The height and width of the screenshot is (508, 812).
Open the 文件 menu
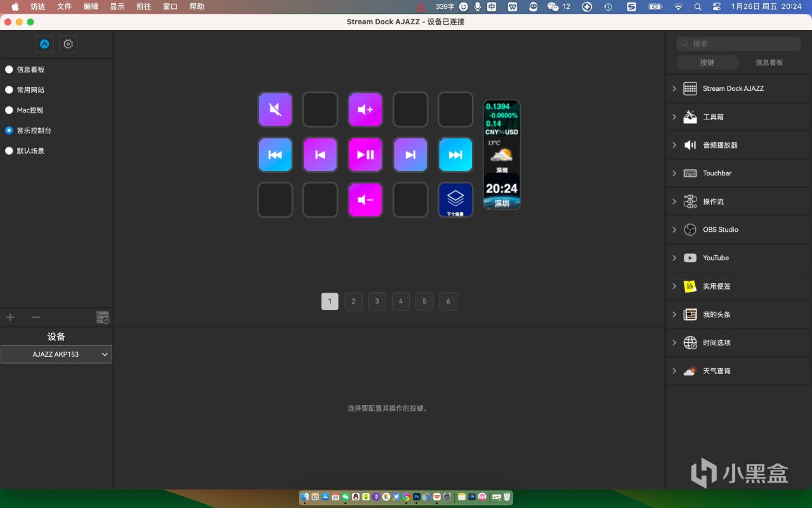tap(64, 6)
